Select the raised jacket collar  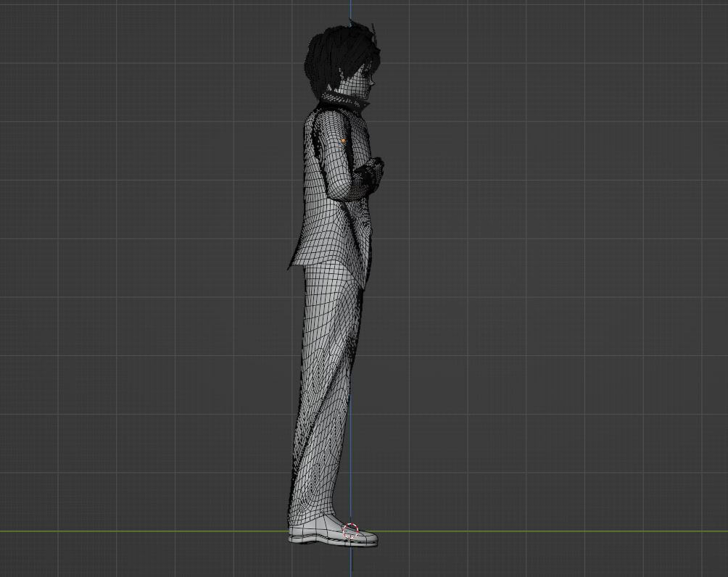(352, 104)
